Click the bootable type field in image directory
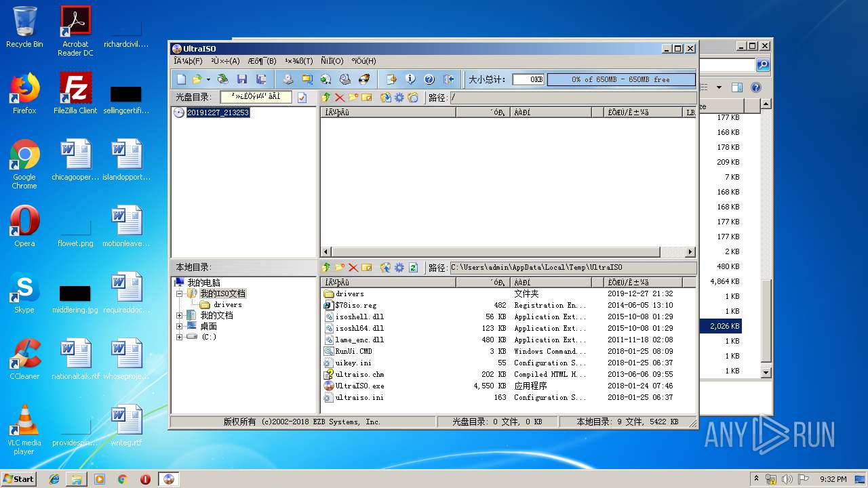 [x=256, y=97]
